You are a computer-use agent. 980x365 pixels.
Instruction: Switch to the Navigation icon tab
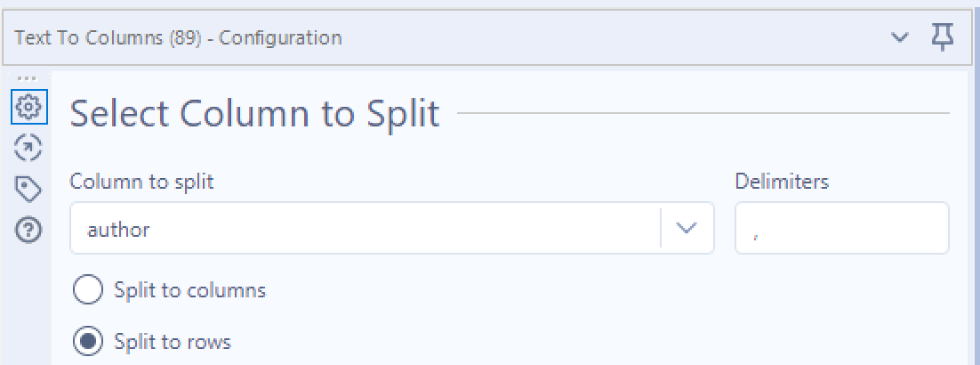29,148
